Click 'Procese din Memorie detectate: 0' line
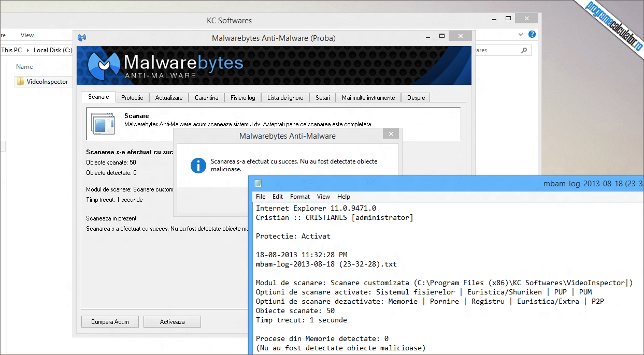Image resolution: width=644 pixels, height=355 pixels. coord(322,338)
